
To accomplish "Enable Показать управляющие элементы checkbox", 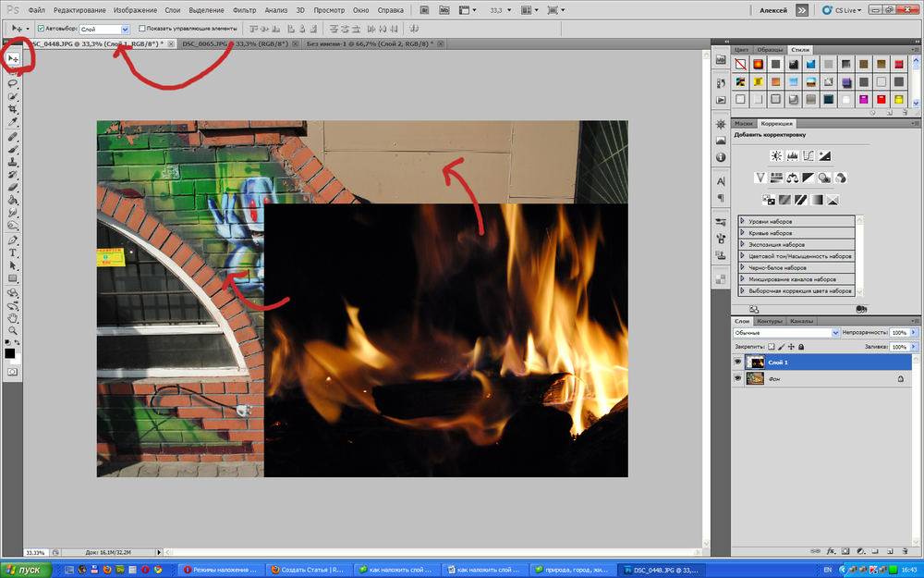I will click(142, 29).
